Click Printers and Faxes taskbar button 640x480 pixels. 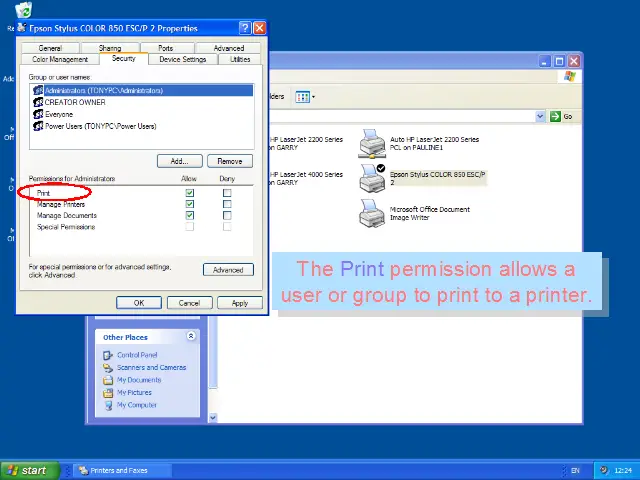[122, 471]
